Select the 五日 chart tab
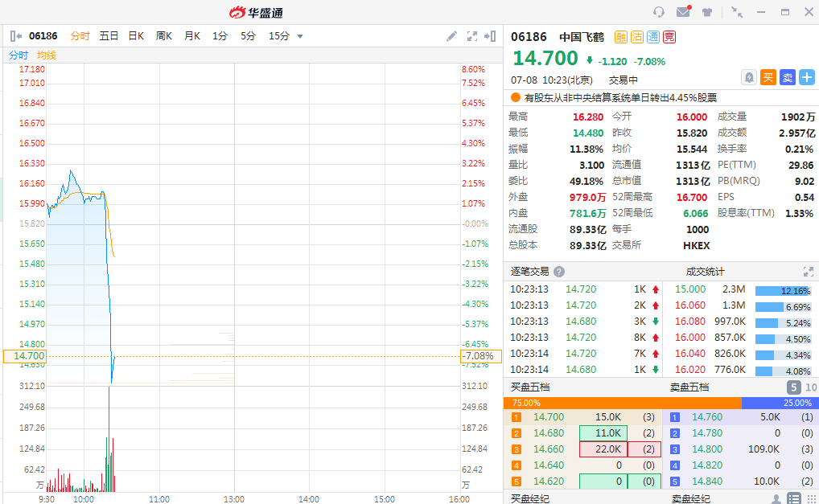This screenshot has width=819, height=504. [x=109, y=36]
